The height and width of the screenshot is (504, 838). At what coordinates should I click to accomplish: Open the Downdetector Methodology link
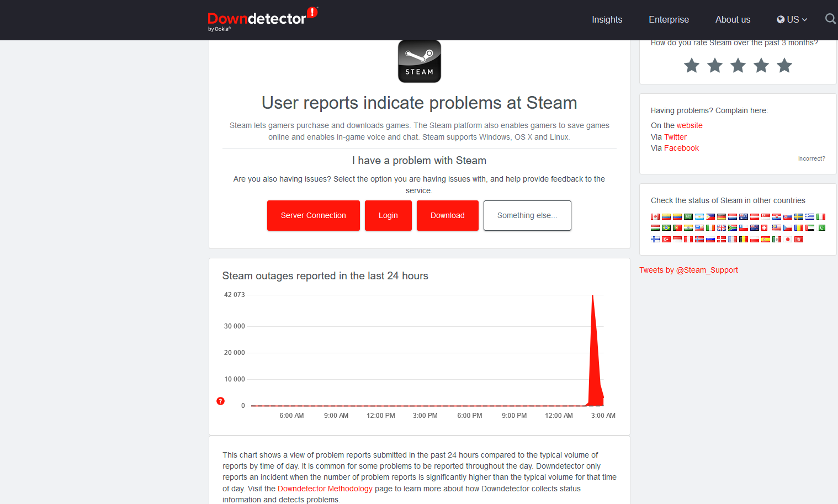(x=325, y=489)
